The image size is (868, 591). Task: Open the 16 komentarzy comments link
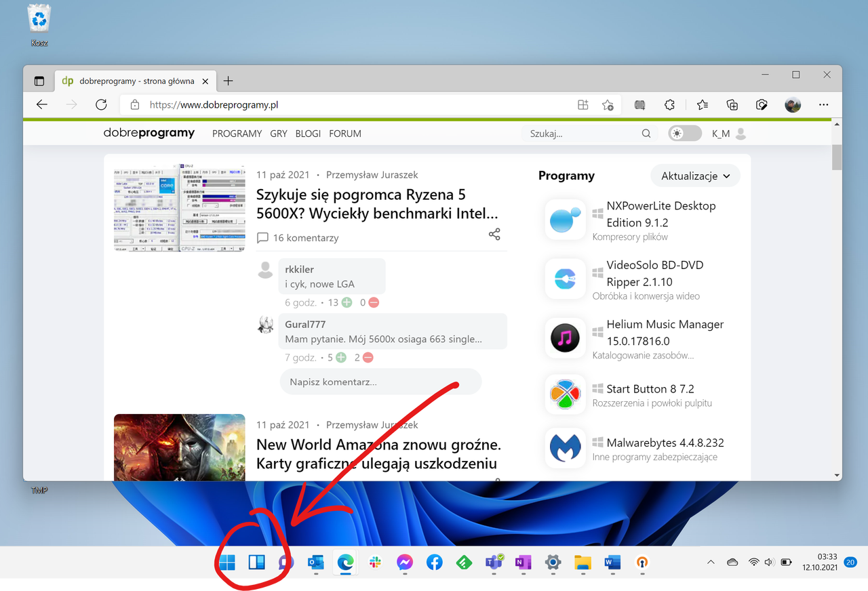coord(298,238)
